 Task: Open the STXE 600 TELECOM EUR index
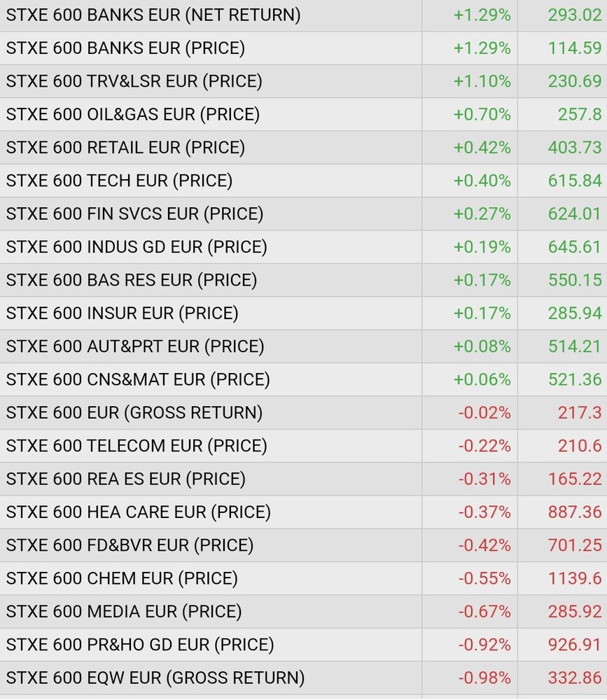point(137,446)
